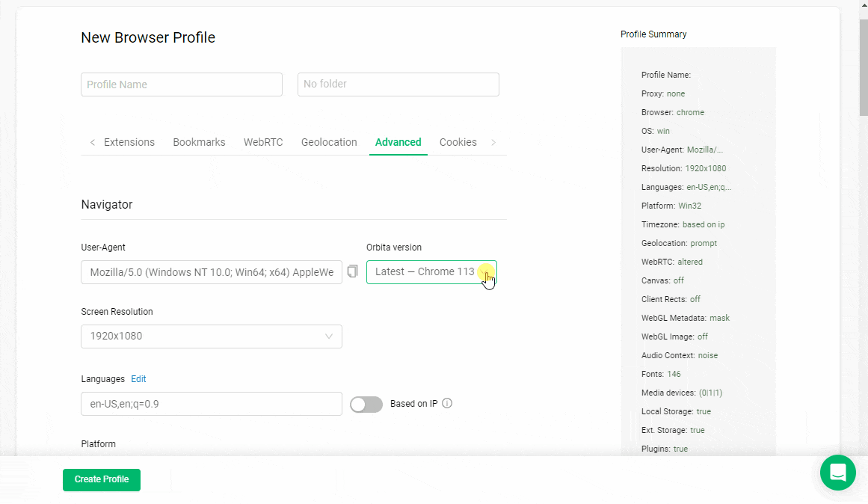Screen dimensions: 868x504
Task: Click the 'Ext. Storage: true' summary line
Action: 673,430
